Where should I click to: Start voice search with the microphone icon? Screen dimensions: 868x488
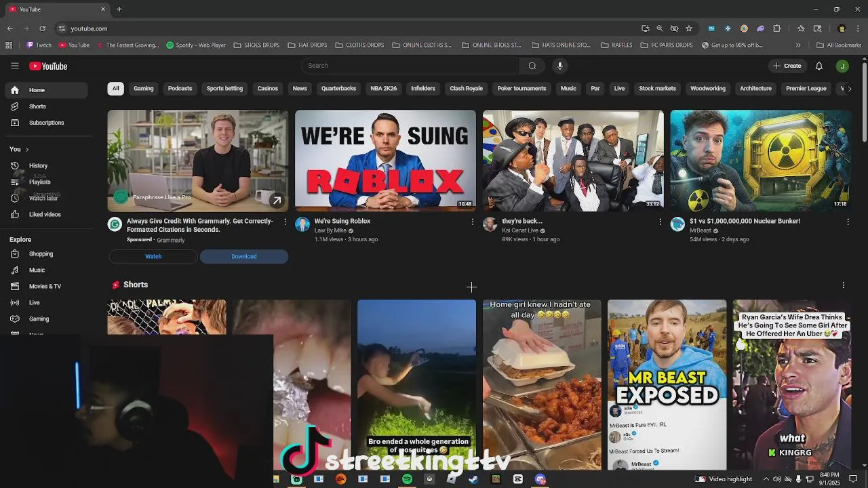(559, 66)
